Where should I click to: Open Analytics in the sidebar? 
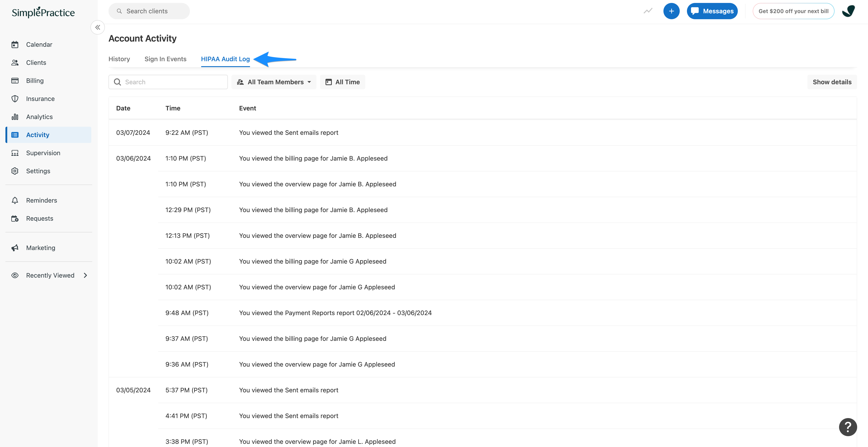point(49,117)
